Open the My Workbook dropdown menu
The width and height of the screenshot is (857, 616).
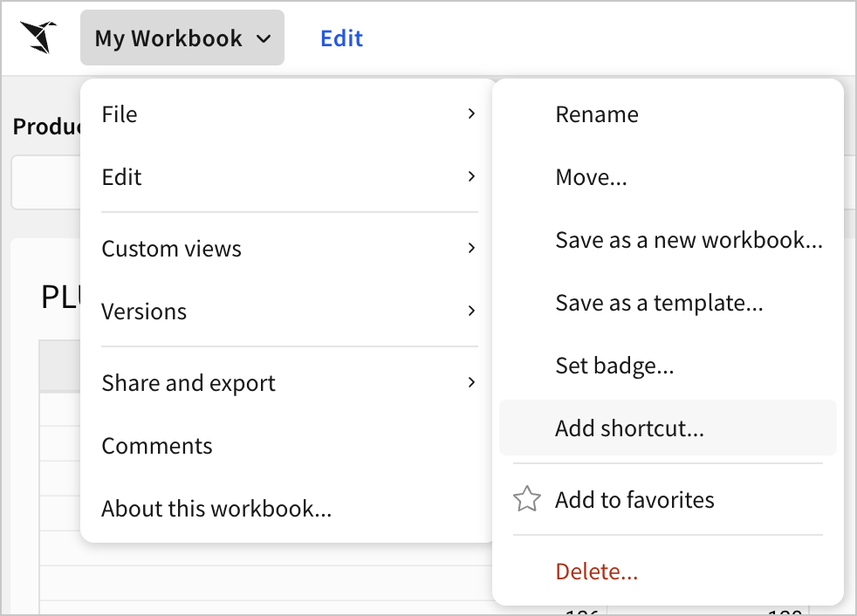point(182,38)
